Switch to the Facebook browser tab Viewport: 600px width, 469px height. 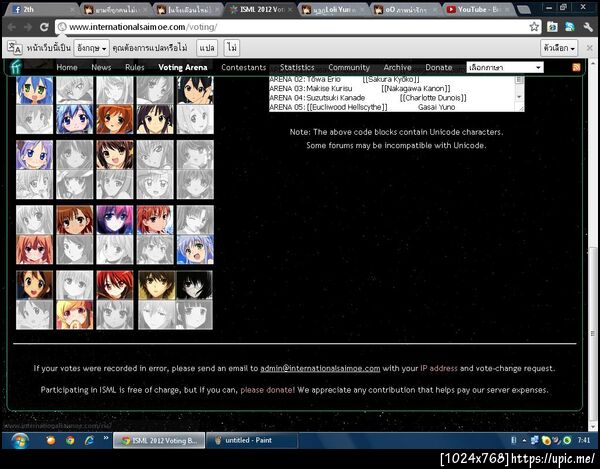[x=41, y=10]
